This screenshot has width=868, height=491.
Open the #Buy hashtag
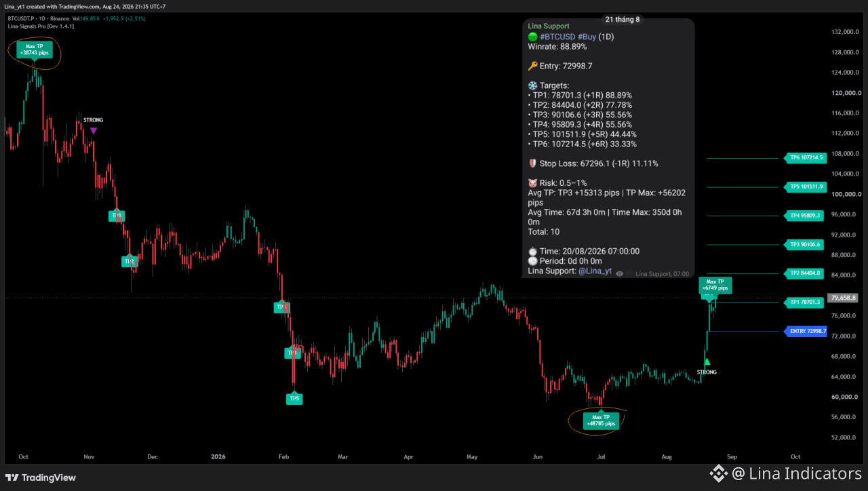pos(587,37)
